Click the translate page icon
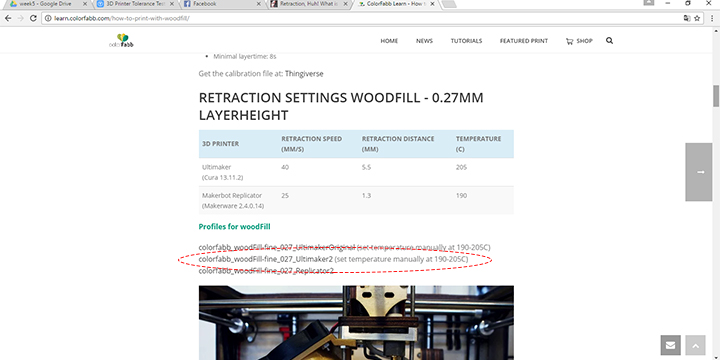The image size is (720, 360). pyautogui.click(x=686, y=18)
